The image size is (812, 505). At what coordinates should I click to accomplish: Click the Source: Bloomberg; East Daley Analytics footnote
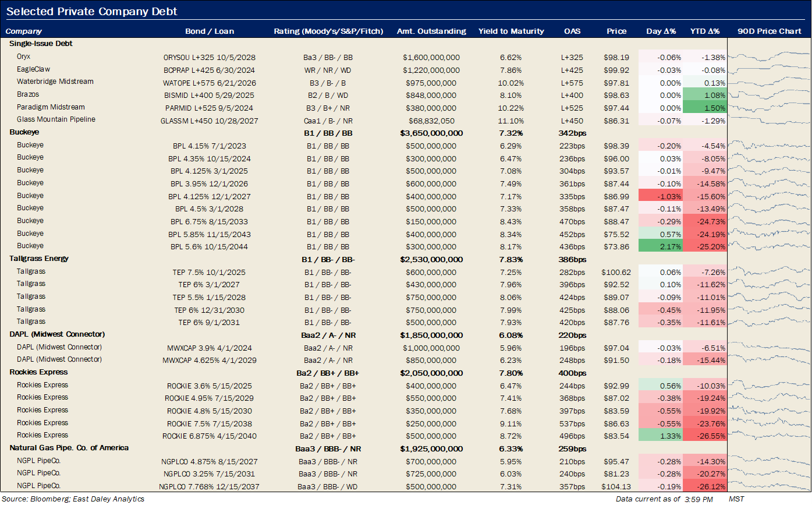(73, 499)
